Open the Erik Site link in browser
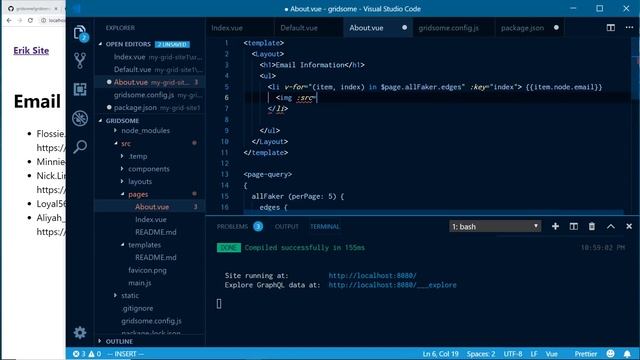 coord(31,51)
